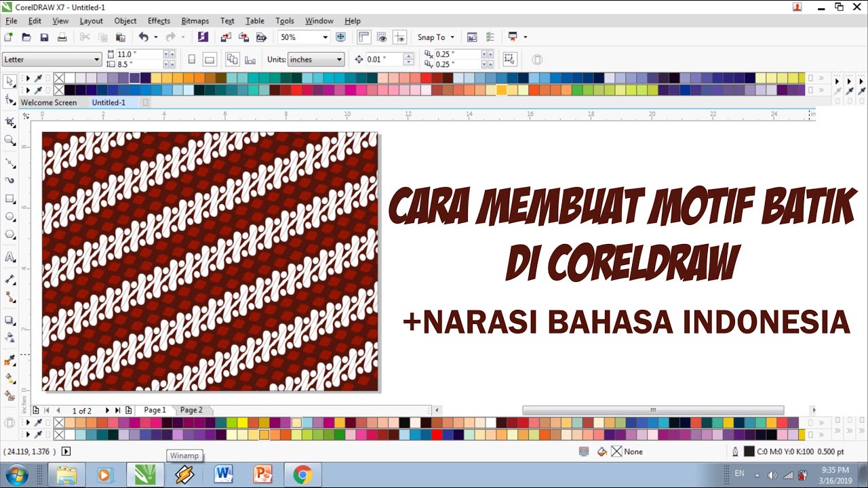Select the Ellipse tool
This screenshot has width=868, height=488.
pyautogui.click(x=9, y=217)
